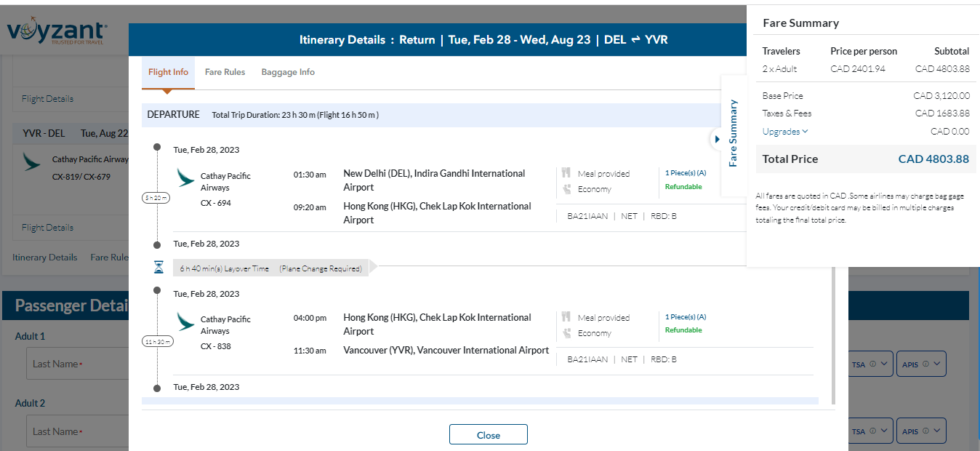
Task: Select the Flight Info tab
Action: pos(168,72)
